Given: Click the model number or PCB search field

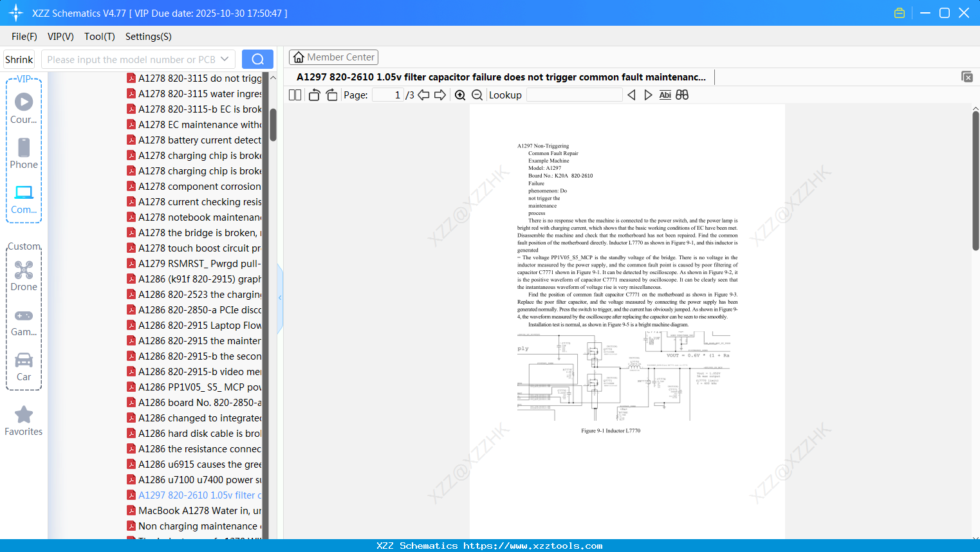Looking at the screenshot, I should coord(131,59).
